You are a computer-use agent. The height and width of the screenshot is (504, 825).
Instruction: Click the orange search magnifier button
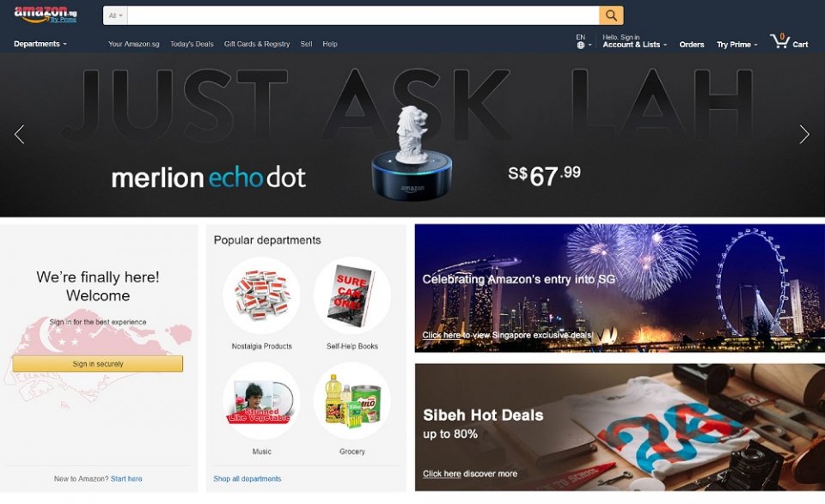(611, 15)
